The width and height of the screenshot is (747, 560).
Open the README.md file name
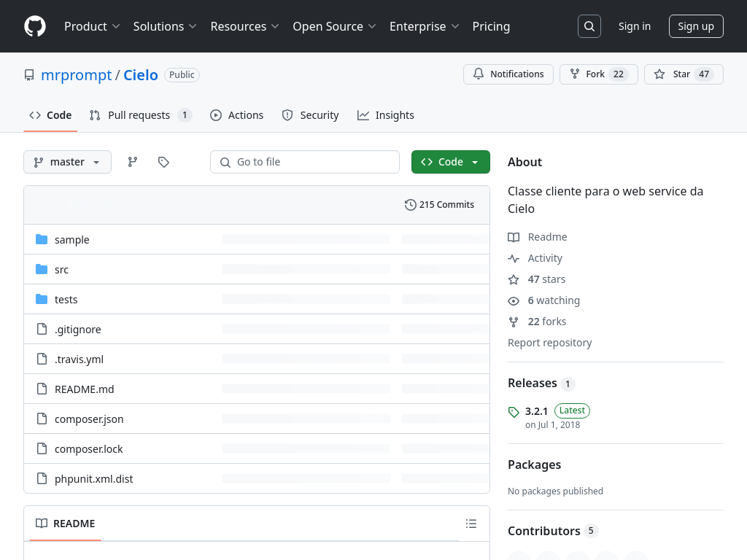pyautogui.click(x=85, y=389)
